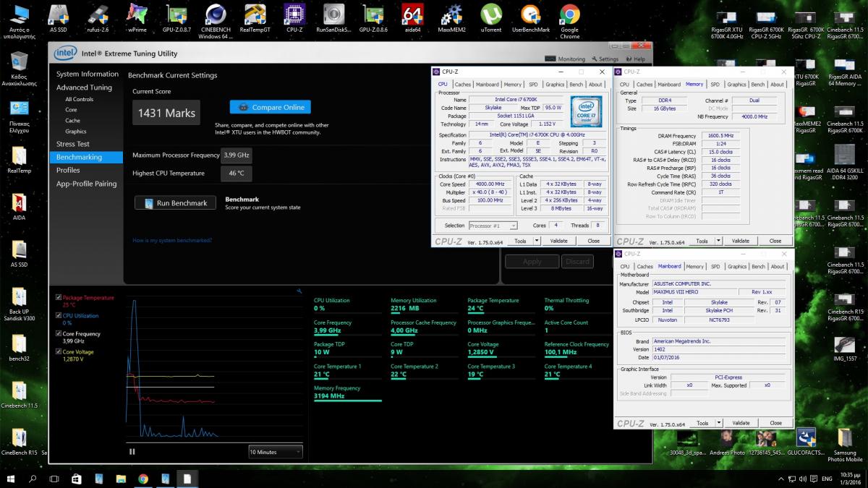Click Validate in CPU-Z CPU window
Screen dimensions: 868x488
558,241
